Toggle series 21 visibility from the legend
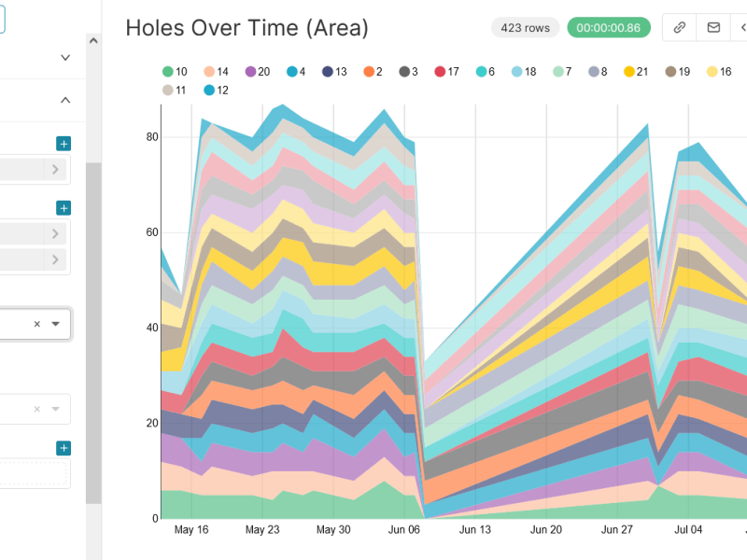The image size is (747, 560). [x=629, y=71]
